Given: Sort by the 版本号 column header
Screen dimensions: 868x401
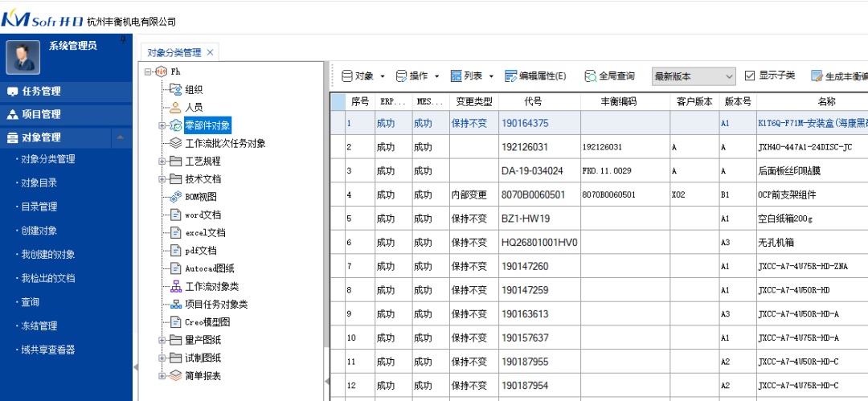Looking at the screenshot, I should (738, 101).
